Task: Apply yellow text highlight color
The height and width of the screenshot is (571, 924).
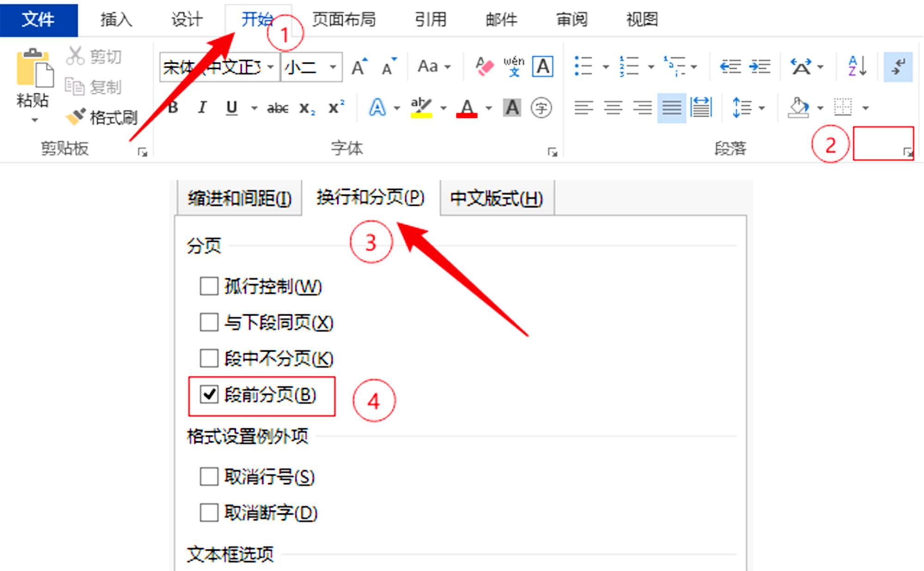Action: [421, 108]
